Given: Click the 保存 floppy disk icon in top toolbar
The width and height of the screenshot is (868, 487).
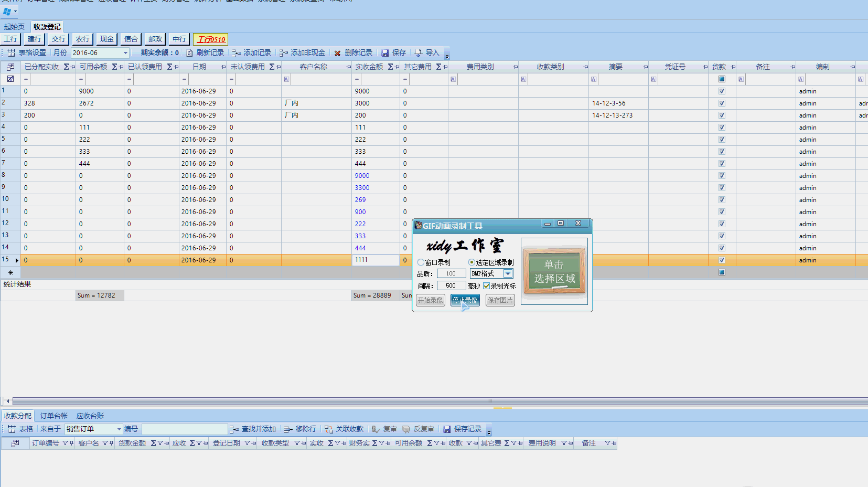Looking at the screenshot, I should click(385, 53).
